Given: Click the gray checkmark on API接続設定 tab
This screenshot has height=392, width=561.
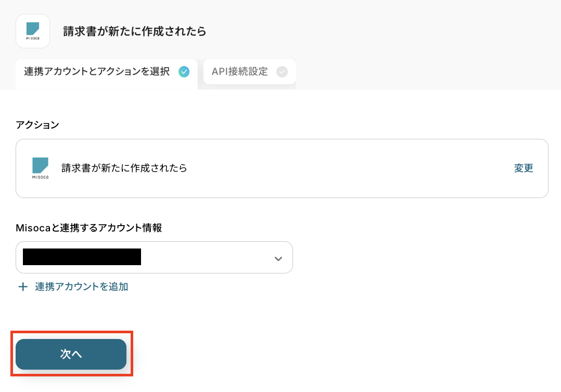Looking at the screenshot, I should (x=282, y=72).
